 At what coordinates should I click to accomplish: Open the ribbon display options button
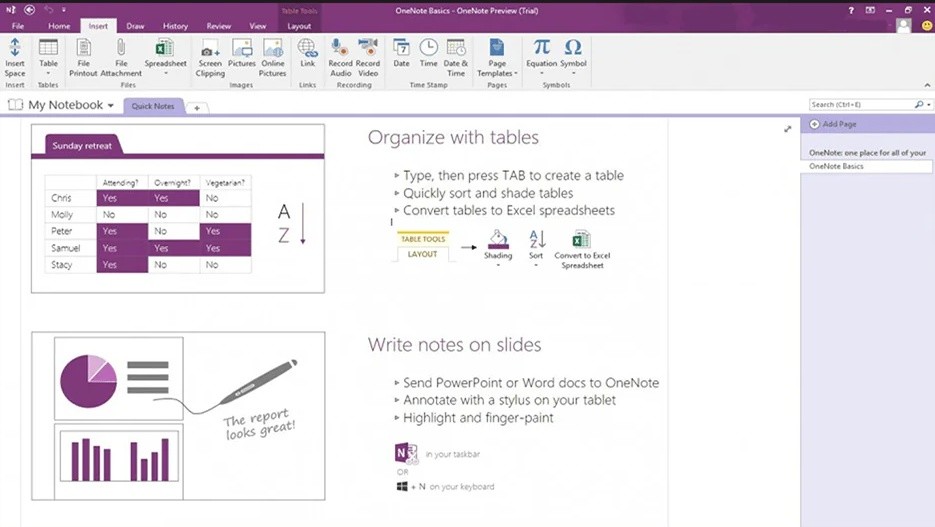click(870, 10)
